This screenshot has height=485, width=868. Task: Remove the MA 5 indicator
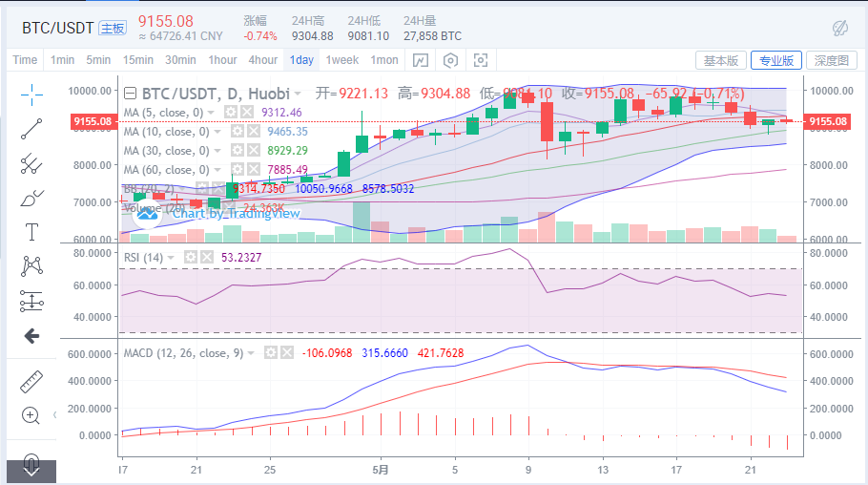(x=247, y=113)
